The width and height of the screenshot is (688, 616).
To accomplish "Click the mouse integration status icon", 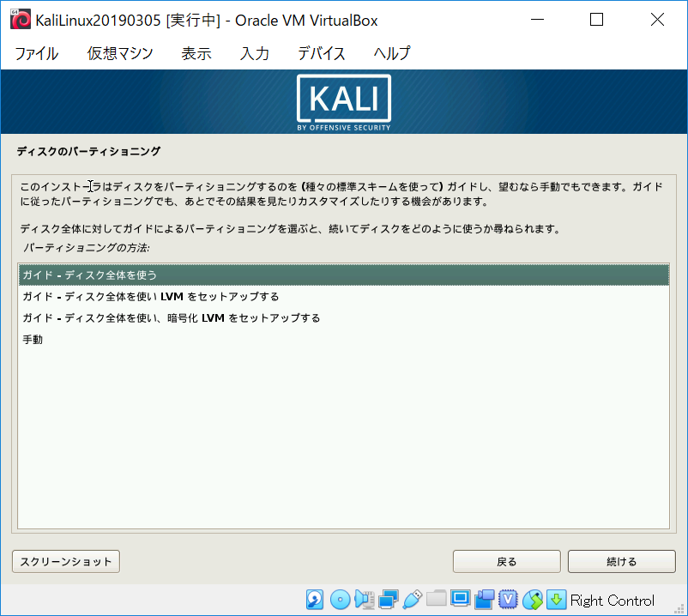I will coord(532,600).
